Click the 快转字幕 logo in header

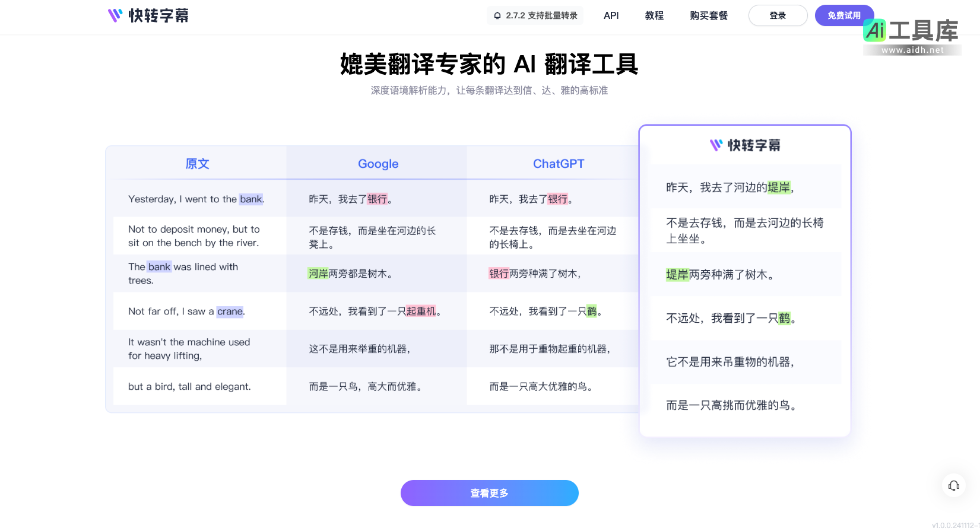pyautogui.click(x=148, y=15)
